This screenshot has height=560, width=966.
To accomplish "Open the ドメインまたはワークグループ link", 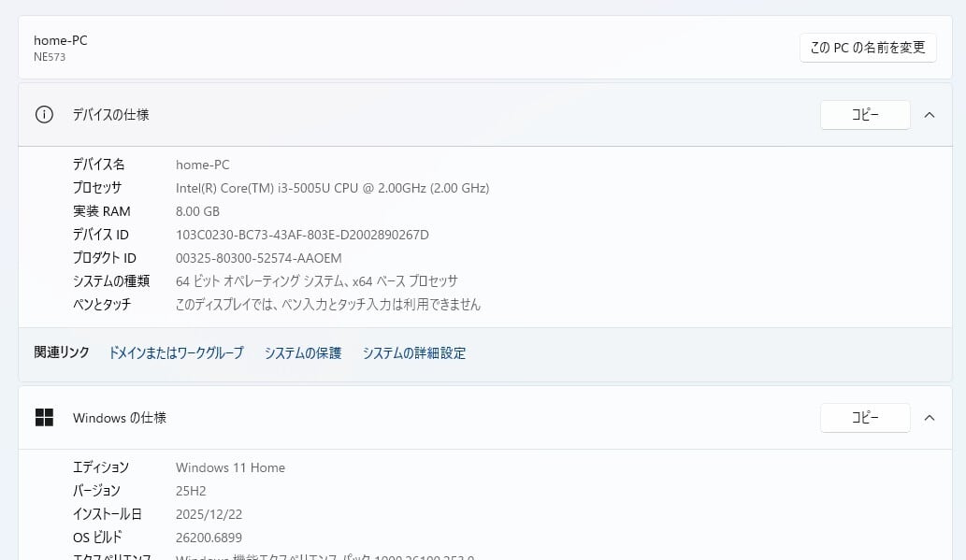I will pyautogui.click(x=176, y=353).
